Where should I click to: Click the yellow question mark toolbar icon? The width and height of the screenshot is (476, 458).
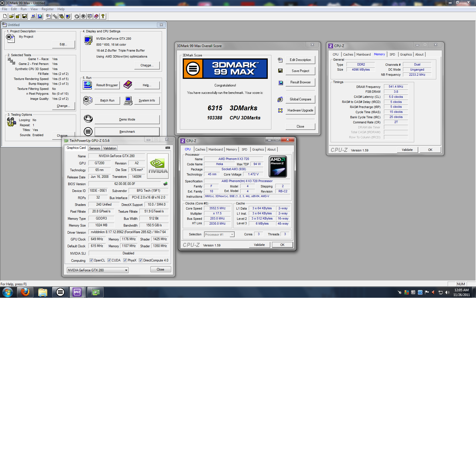click(103, 16)
